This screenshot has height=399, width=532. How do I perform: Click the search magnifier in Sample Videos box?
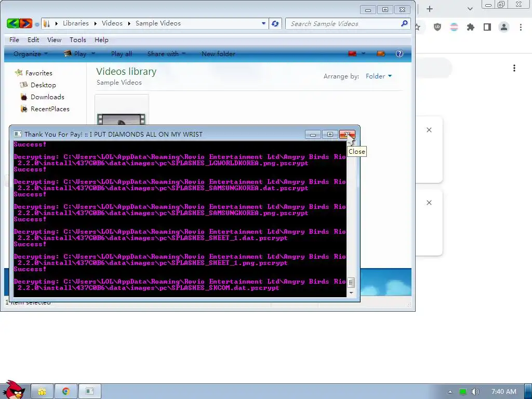404,23
